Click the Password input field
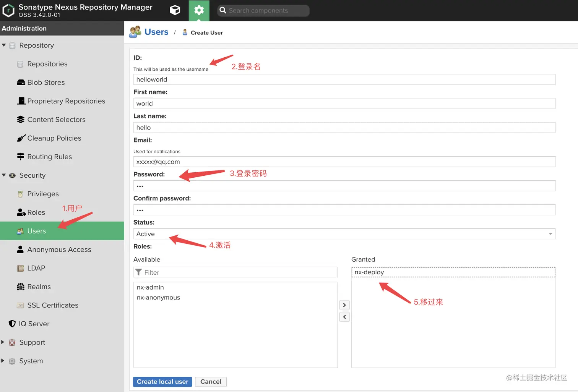Image resolution: width=578 pixels, height=392 pixels. coord(344,186)
